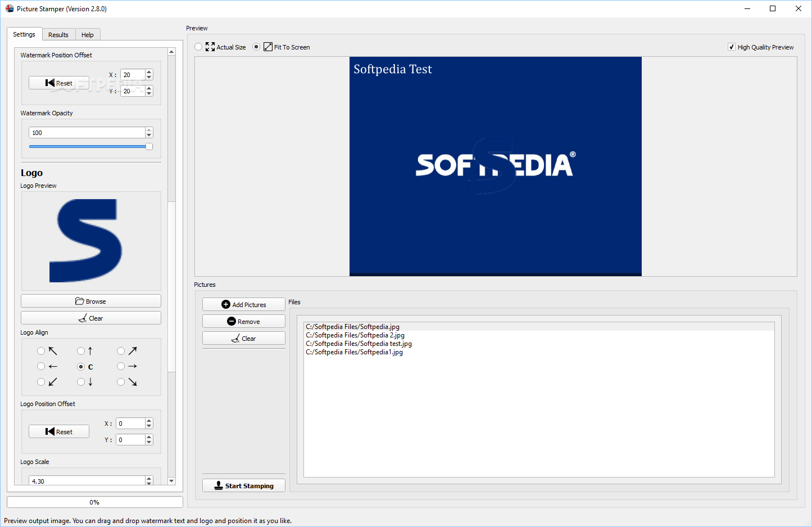Image resolution: width=812 pixels, height=527 pixels.
Task: Click the settings panel scrollbar down arrow
Action: pyautogui.click(x=171, y=481)
